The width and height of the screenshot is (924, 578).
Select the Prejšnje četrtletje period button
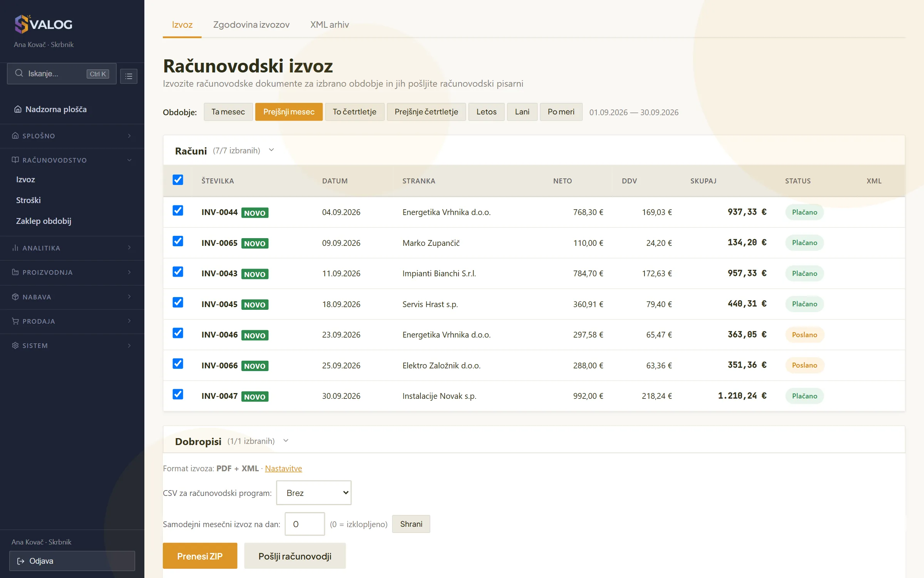pyautogui.click(x=427, y=112)
